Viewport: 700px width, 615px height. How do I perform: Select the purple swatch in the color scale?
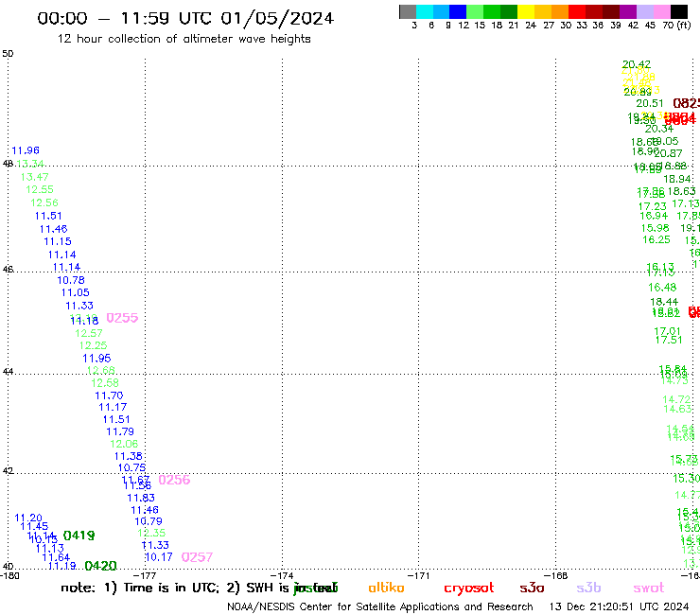click(627, 11)
